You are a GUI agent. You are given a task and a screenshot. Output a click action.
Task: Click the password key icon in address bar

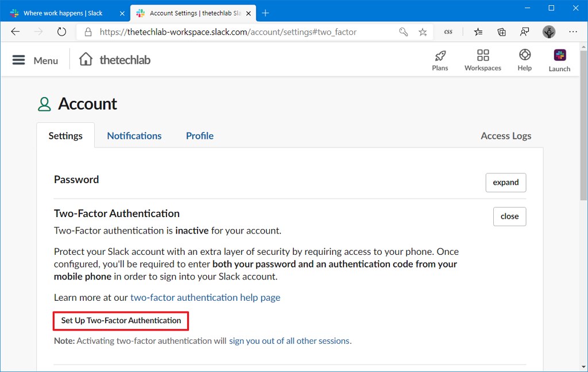(403, 32)
